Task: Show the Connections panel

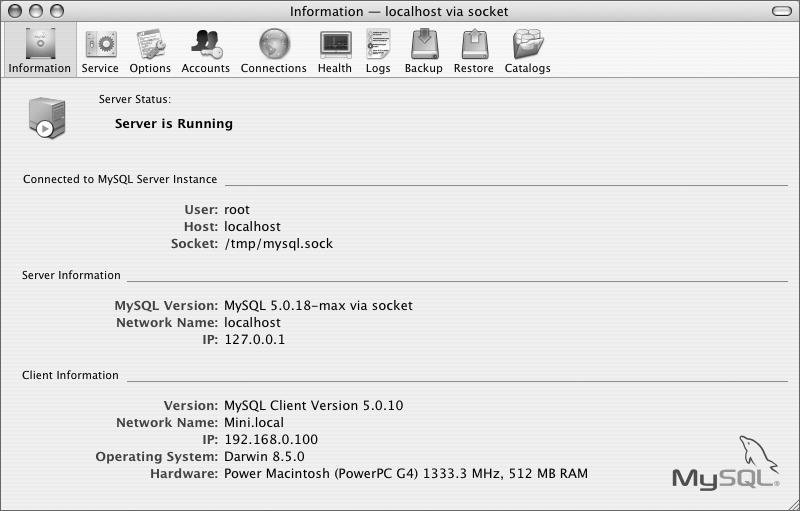Action: 273,49
